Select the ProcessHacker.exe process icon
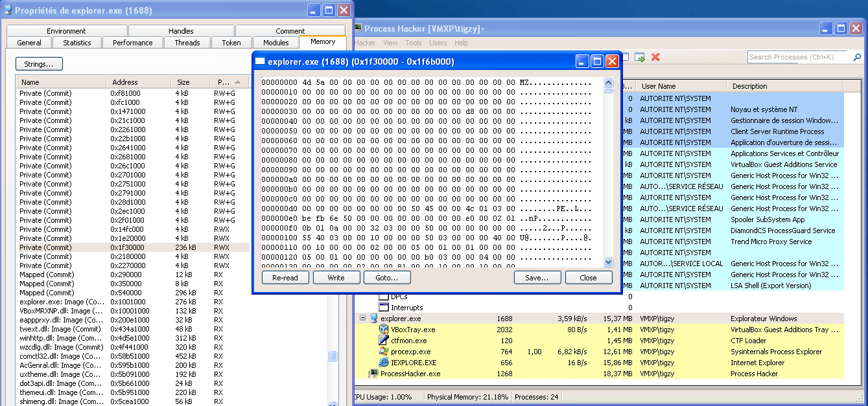Image resolution: width=868 pixels, height=406 pixels. tap(373, 374)
